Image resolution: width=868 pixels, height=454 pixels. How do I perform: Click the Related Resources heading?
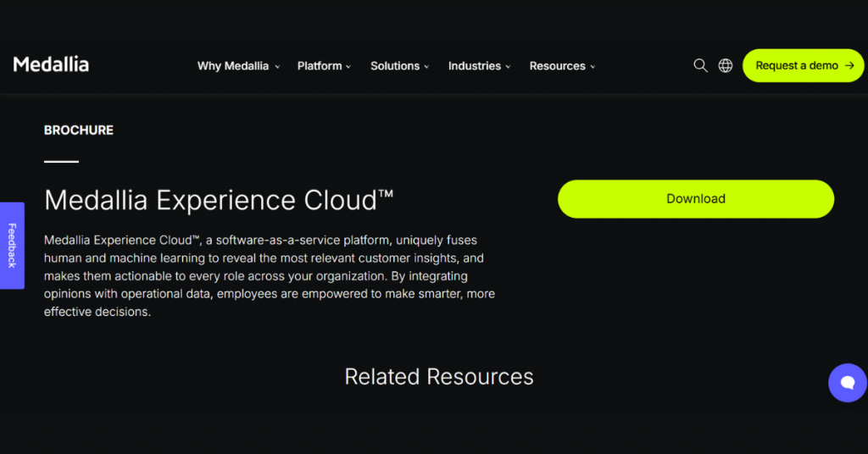(439, 377)
